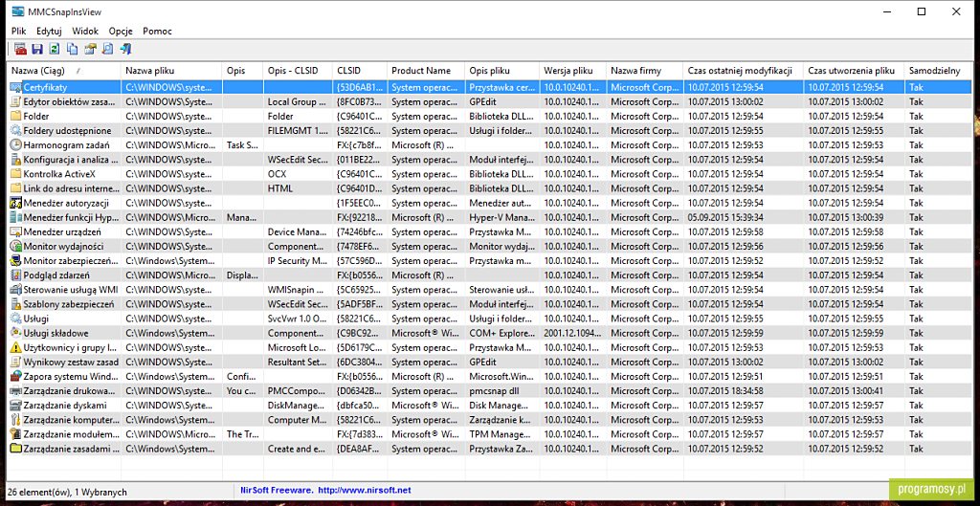Click the Local Group CLSID description cell
Viewport: 980px width, 506px height.
298,101
